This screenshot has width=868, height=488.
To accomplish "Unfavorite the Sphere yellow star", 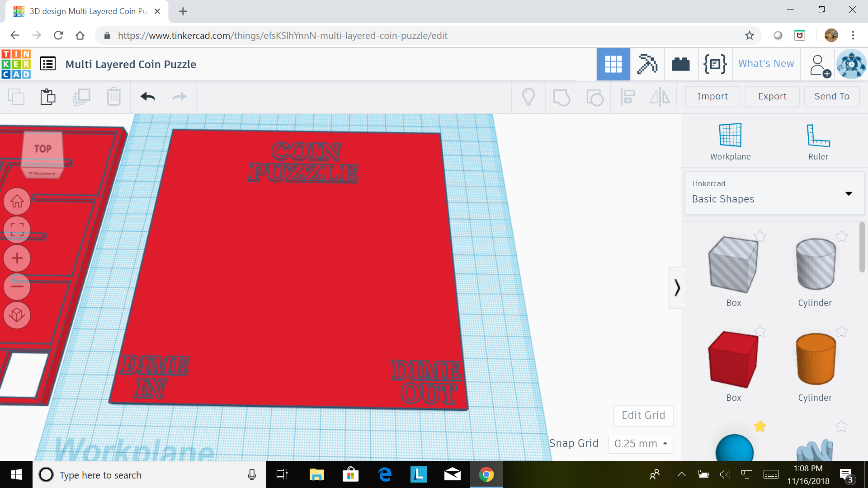I will pos(760,426).
